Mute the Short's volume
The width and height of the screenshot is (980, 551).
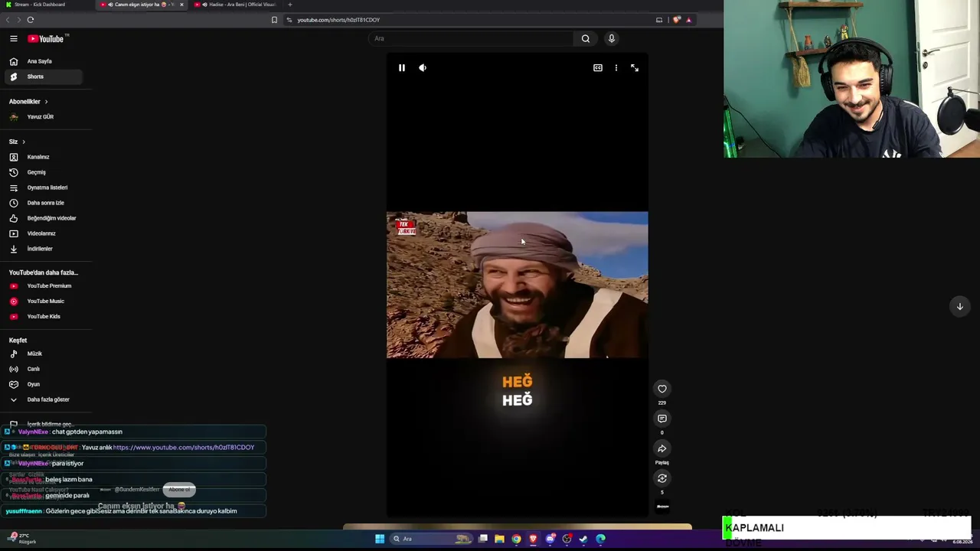click(423, 68)
